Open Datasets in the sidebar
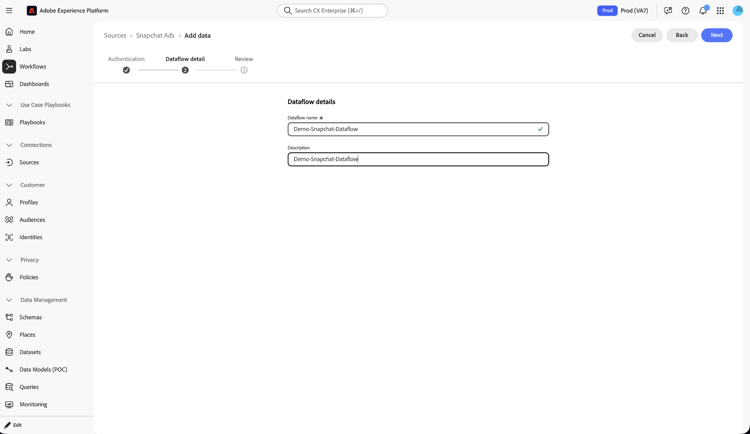Screen dimensions: 750x434 coord(30,352)
